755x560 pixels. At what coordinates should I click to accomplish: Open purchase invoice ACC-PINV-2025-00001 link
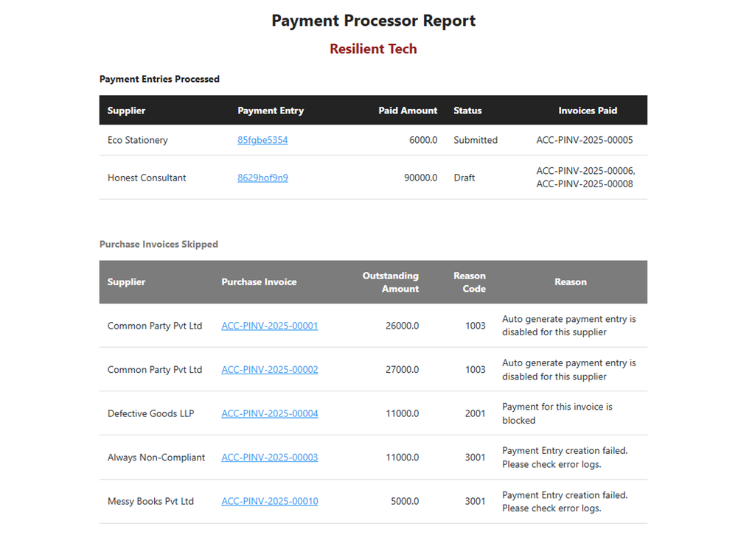(x=270, y=326)
